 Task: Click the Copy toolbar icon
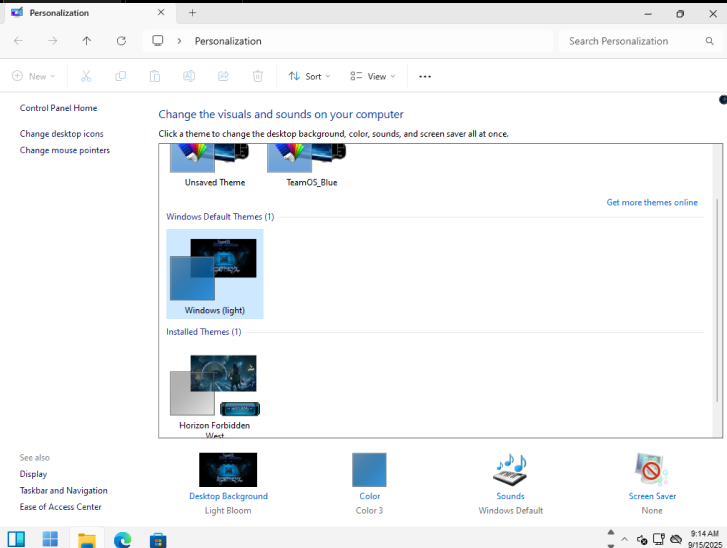(121, 76)
